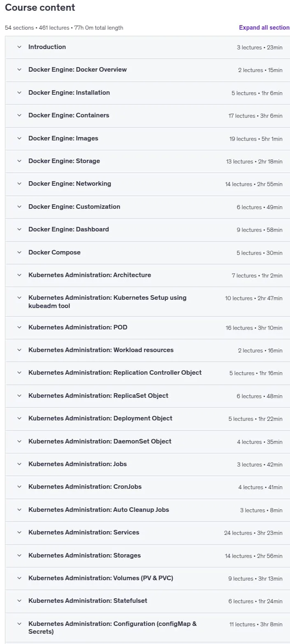Click chevron beside Docker Engine: Docker Overview

19,70
